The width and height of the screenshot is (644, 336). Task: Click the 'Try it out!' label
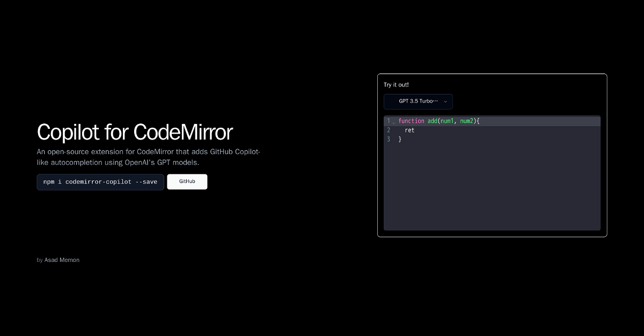(x=396, y=85)
